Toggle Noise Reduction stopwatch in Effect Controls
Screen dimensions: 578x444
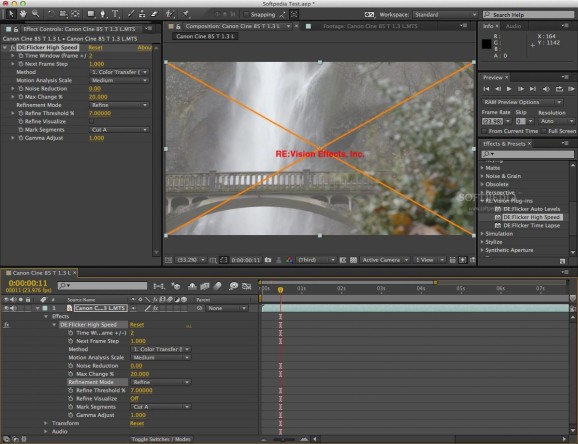coord(21,89)
